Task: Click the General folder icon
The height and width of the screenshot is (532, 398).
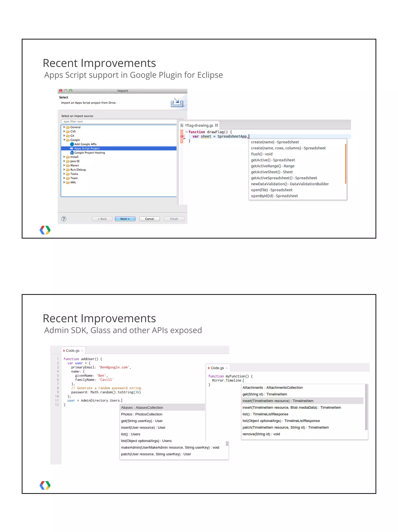Action: point(68,127)
